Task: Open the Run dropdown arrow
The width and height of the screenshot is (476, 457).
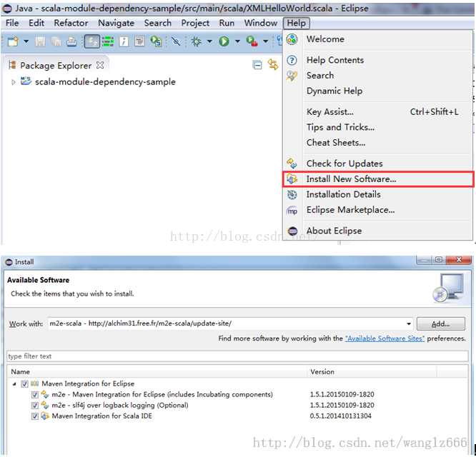Action: (x=237, y=41)
